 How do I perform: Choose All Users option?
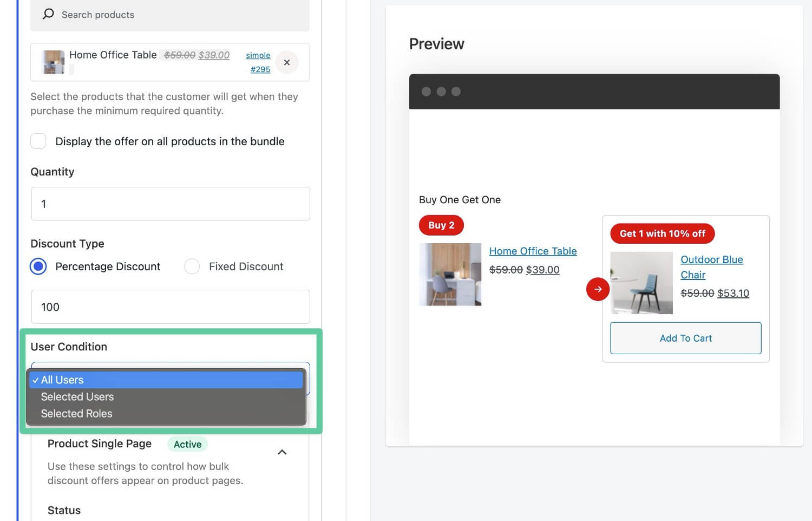tap(167, 380)
